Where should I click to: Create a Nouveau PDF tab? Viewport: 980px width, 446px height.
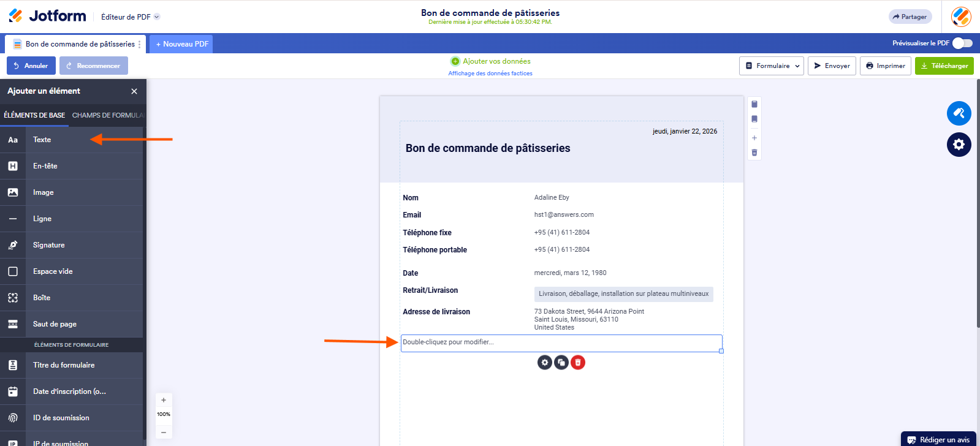(181, 44)
